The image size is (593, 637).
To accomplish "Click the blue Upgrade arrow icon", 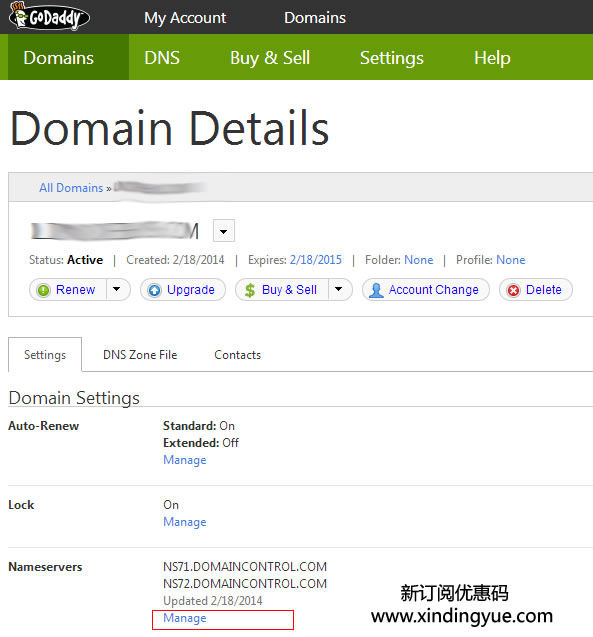I will 154,290.
